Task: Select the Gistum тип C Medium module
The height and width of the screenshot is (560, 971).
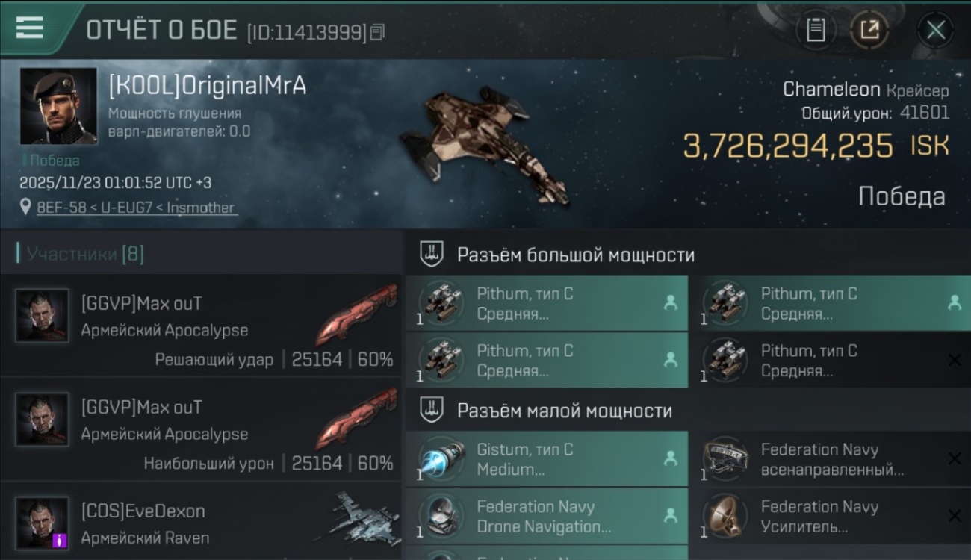Action: click(547, 459)
